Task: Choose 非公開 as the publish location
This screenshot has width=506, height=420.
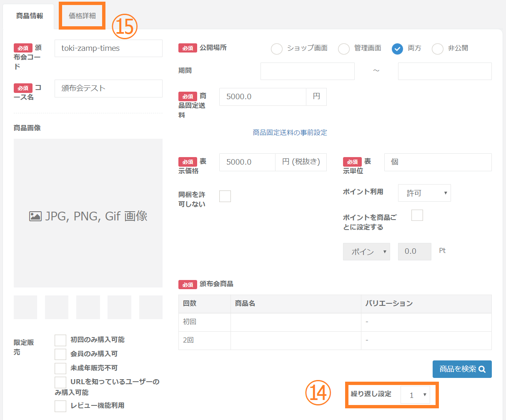Action: 438,49
